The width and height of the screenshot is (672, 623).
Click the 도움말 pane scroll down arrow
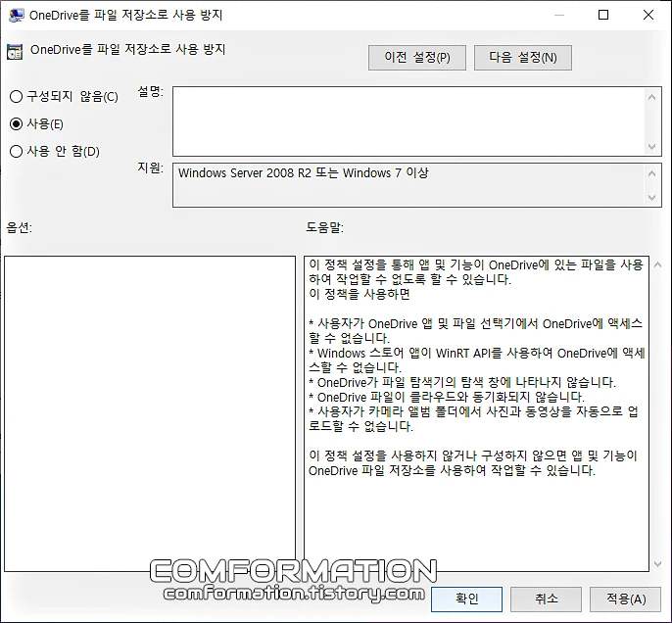tap(658, 564)
